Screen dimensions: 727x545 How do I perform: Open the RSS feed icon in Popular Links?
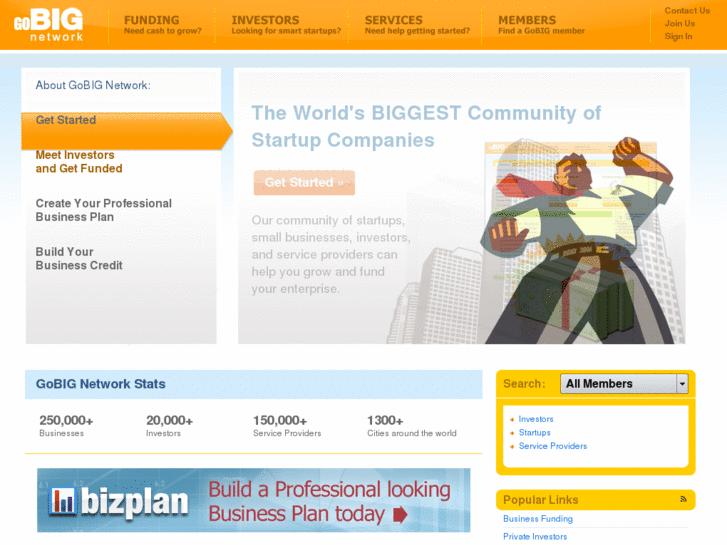(683, 499)
